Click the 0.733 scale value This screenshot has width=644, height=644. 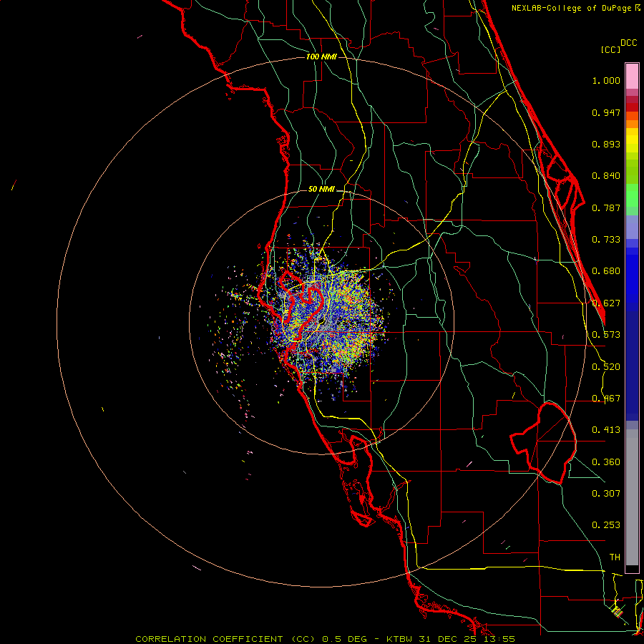[x=606, y=240]
